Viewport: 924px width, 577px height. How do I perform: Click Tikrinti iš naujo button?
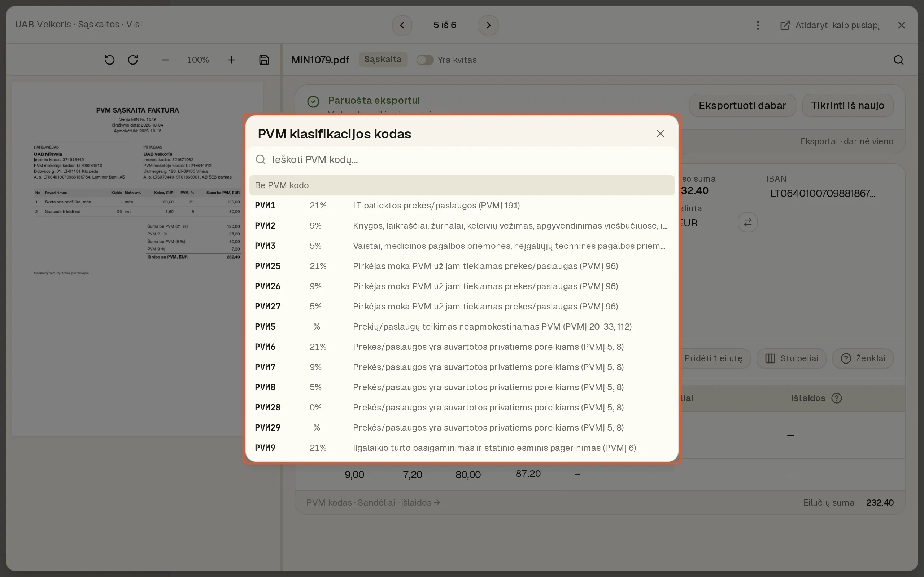tap(847, 106)
